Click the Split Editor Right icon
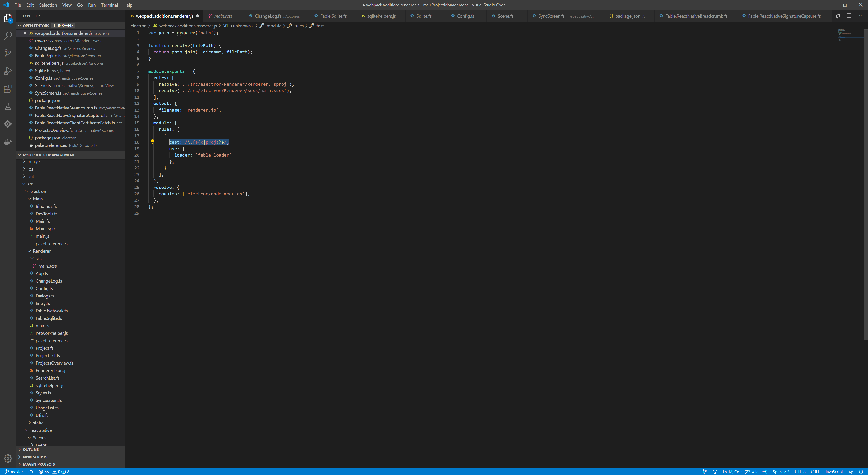 (x=849, y=16)
